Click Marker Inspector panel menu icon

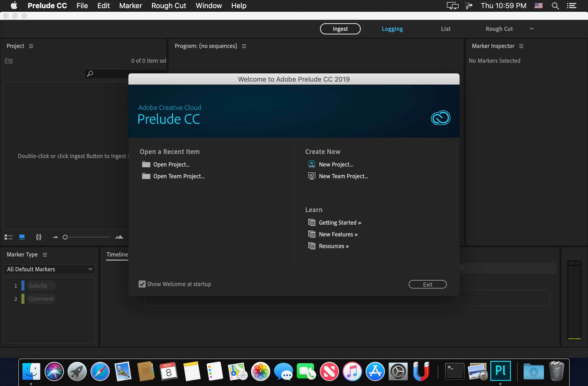point(521,46)
